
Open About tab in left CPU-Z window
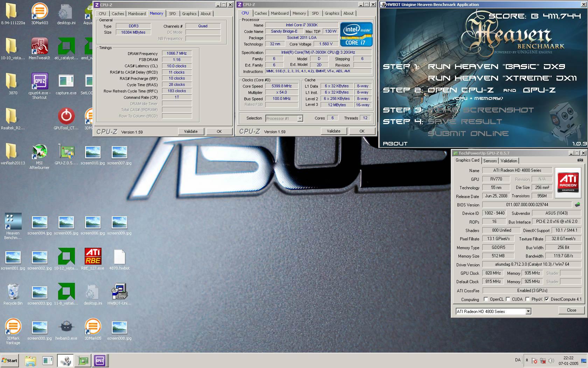206,14
